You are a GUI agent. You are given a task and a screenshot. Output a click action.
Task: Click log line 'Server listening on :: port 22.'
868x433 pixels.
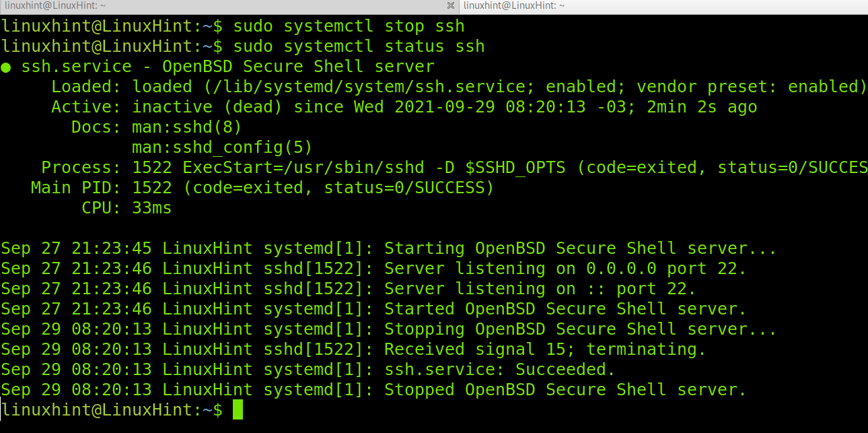[349, 289]
